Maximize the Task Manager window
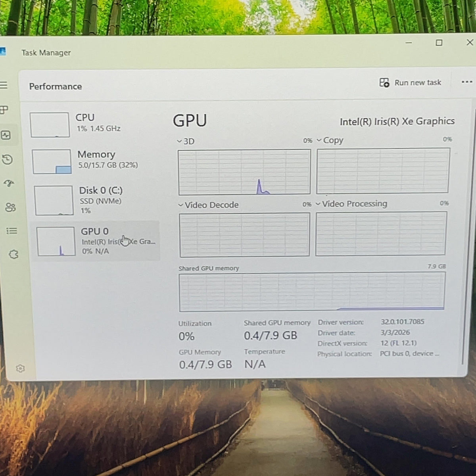 pos(439,42)
